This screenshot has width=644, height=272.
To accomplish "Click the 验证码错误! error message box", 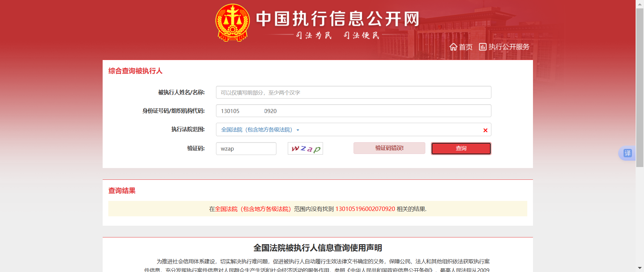I will click(x=389, y=148).
